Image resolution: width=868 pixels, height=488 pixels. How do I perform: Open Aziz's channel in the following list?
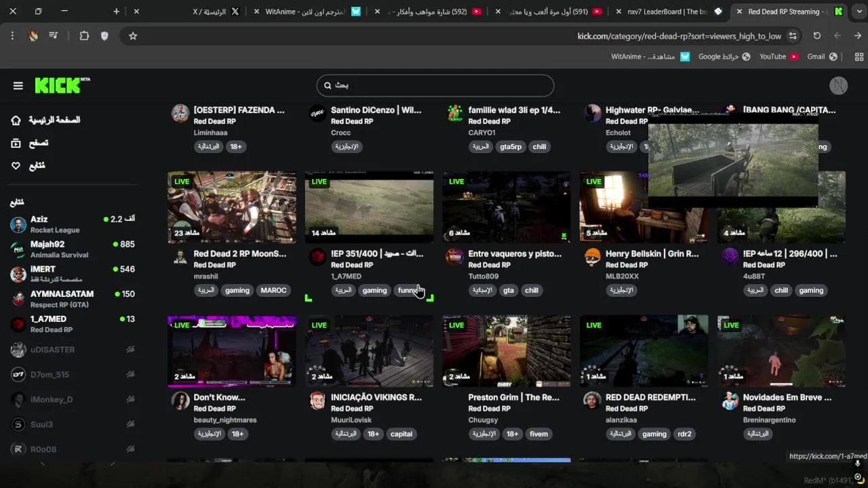tap(73, 224)
